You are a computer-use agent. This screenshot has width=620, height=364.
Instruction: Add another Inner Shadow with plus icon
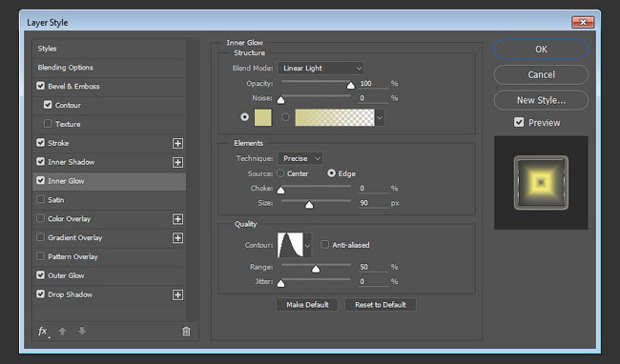click(x=177, y=162)
